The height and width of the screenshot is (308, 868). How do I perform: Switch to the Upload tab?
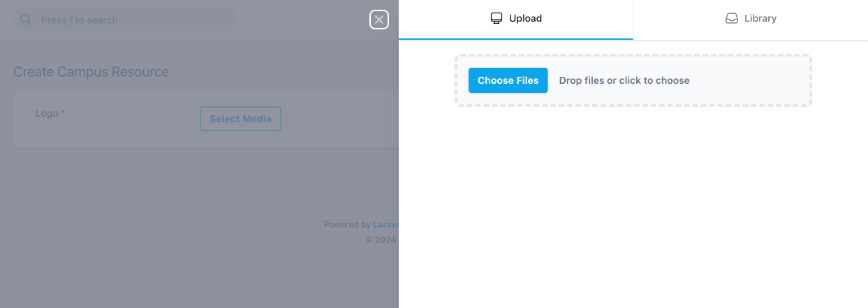pyautogui.click(x=516, y=19)
